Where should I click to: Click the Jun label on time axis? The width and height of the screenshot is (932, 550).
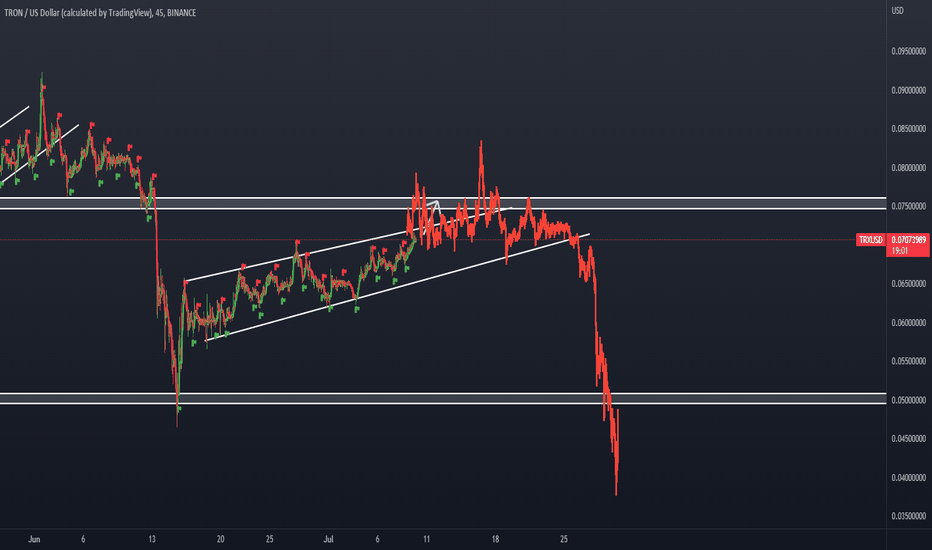34,539
